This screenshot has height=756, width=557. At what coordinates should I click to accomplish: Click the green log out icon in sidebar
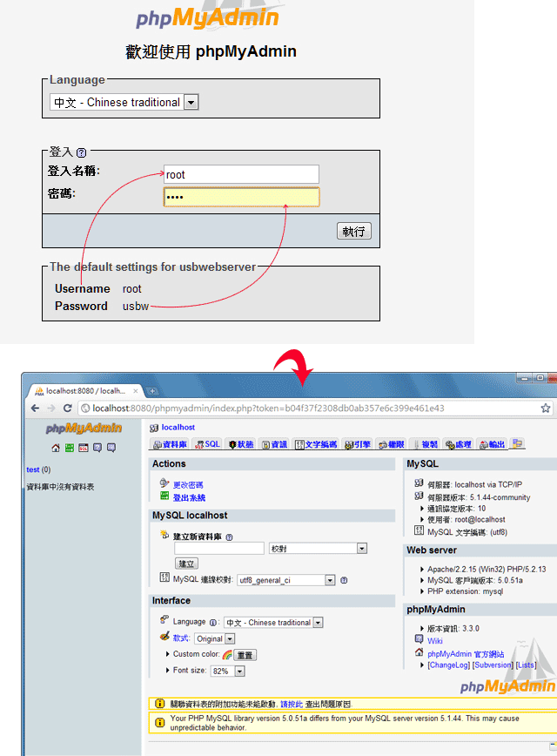[x=70, y=448]
